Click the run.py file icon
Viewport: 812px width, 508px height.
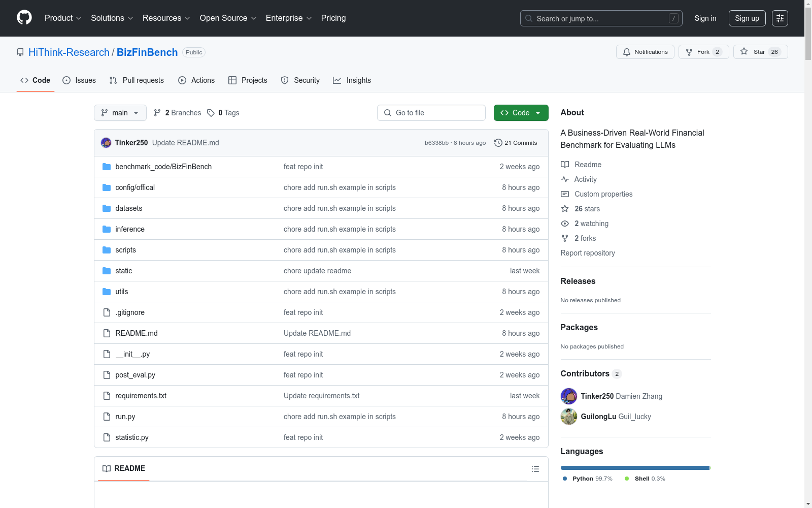point(107,417)
